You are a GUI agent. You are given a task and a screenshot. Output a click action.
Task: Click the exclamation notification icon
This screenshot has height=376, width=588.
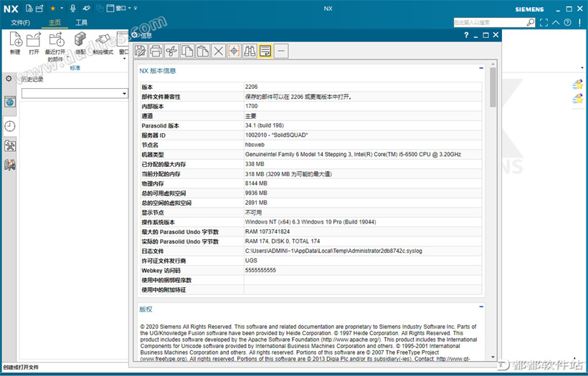579,22
